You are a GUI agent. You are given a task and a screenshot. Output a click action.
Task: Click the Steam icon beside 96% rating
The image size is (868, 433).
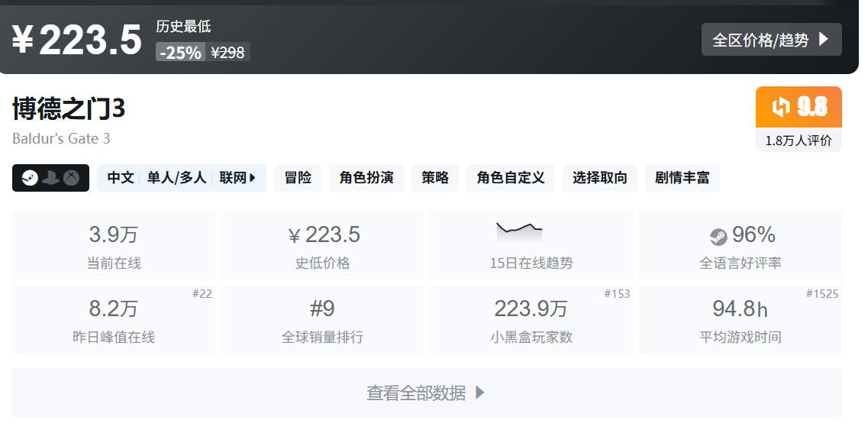click(x=718, y=237)
